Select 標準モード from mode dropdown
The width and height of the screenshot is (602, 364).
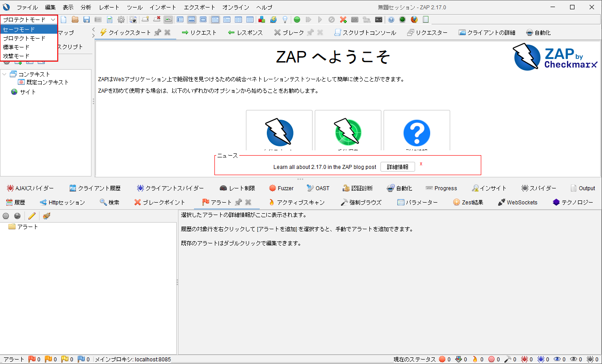click(29, 47)
